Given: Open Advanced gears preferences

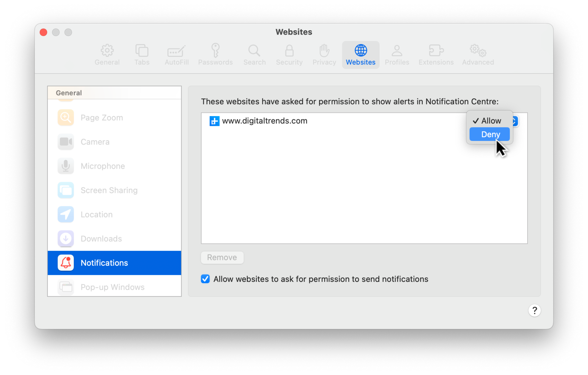Looking at the screenshot, I should [x=478, y=55].
